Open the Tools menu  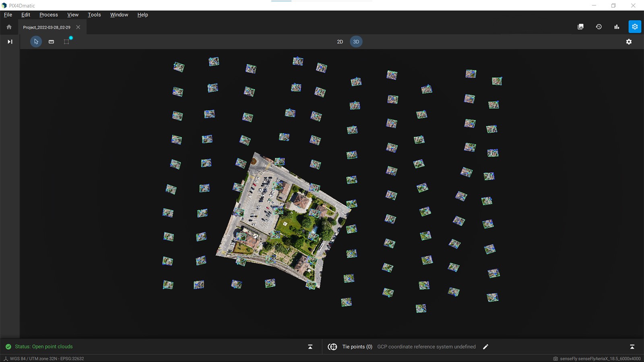pyautogui.click(x=94, y=14)
